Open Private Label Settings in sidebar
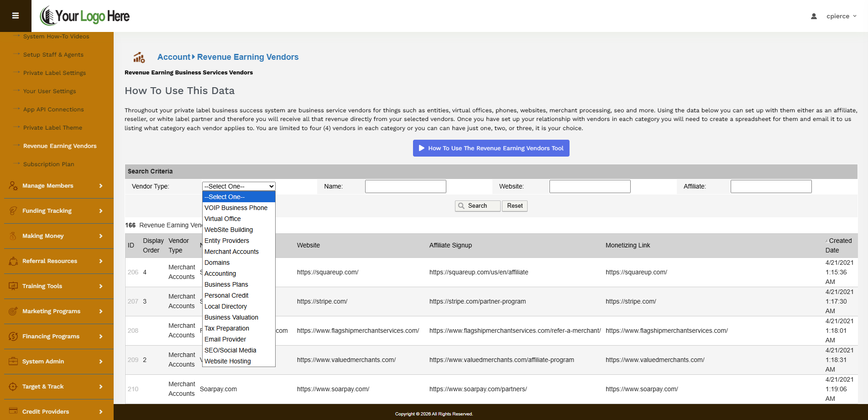 54,73
